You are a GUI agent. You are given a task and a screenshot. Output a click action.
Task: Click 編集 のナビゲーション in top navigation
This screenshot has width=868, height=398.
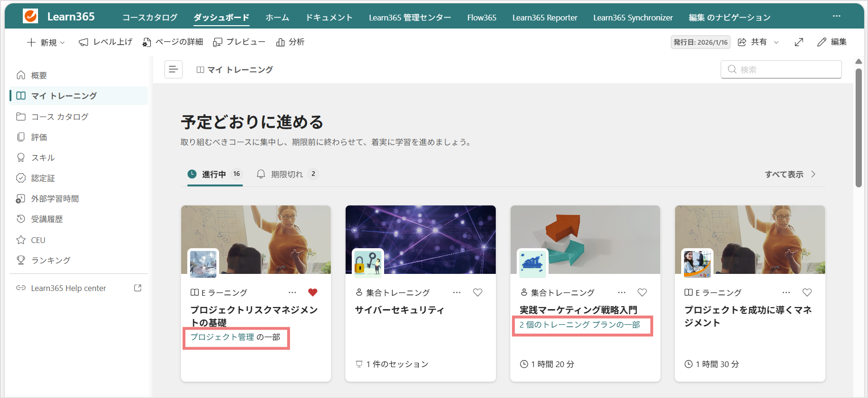tap(730, 18)
